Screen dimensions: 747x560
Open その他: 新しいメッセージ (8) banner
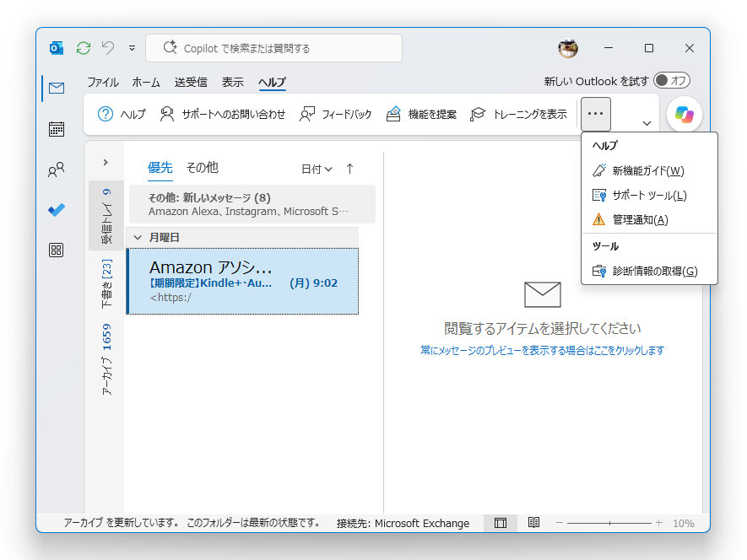252,204
